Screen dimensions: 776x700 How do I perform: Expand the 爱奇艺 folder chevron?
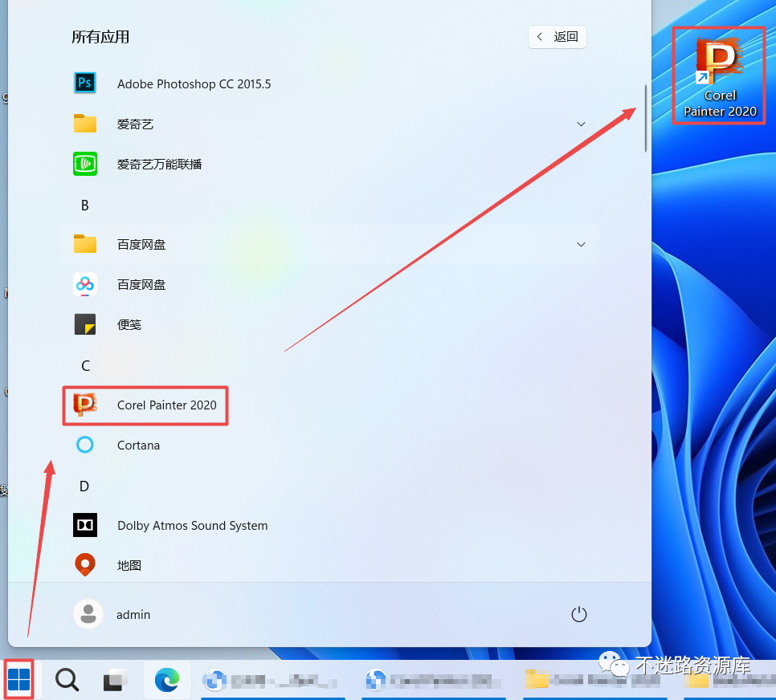581,124
